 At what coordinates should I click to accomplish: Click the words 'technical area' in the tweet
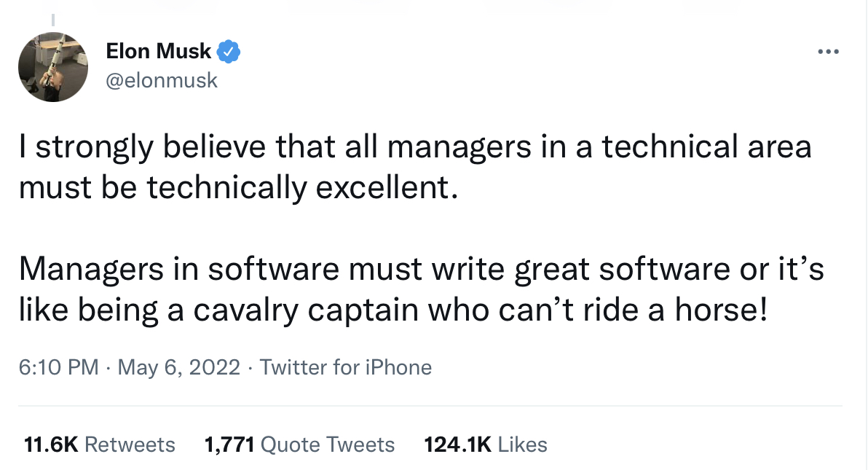pyautogui.click(x=705, y=146)
